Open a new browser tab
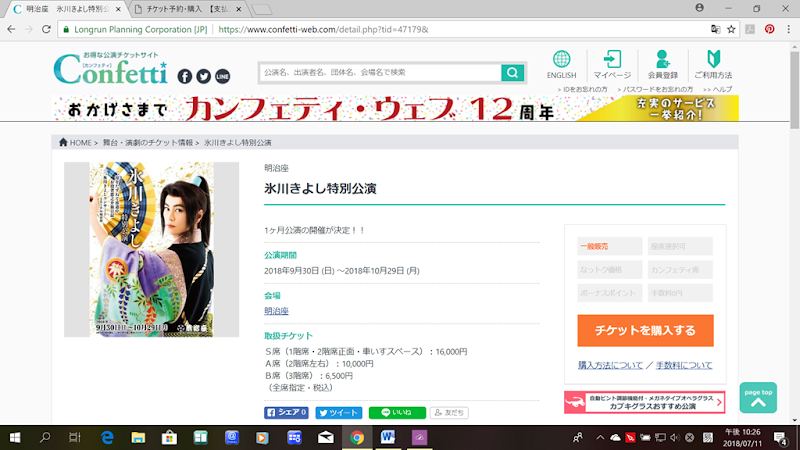 point(262,10)
